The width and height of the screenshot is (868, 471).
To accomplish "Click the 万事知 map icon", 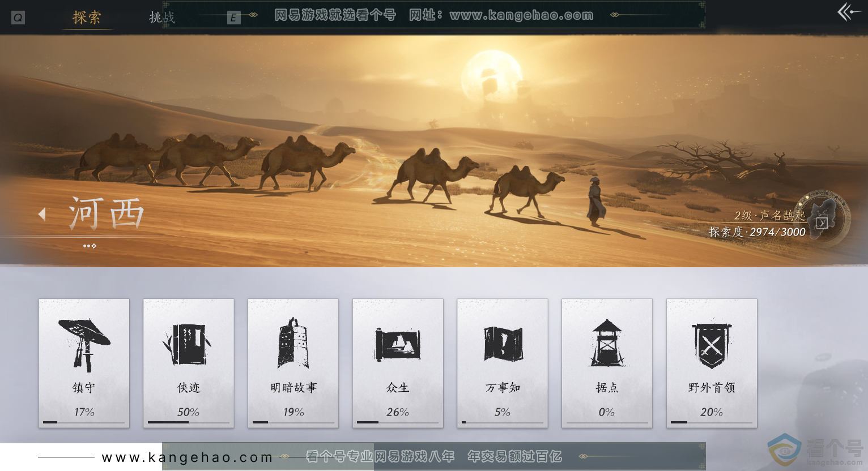I will click(503, 344).
